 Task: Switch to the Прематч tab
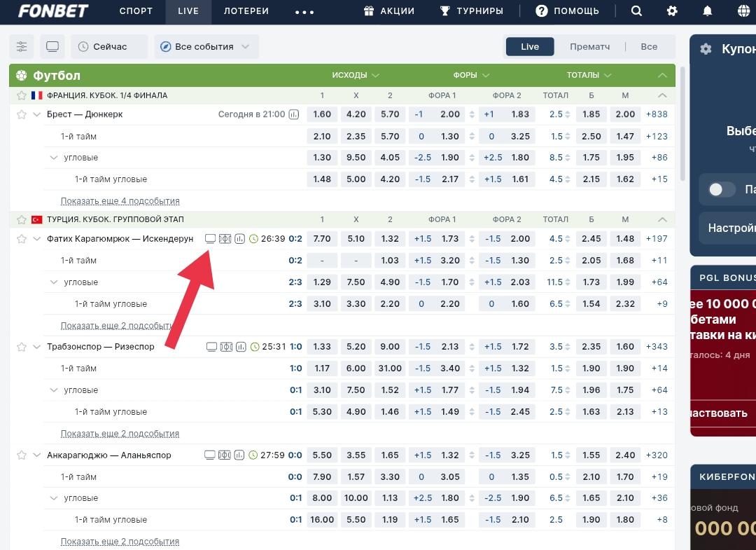pos(589,47)
